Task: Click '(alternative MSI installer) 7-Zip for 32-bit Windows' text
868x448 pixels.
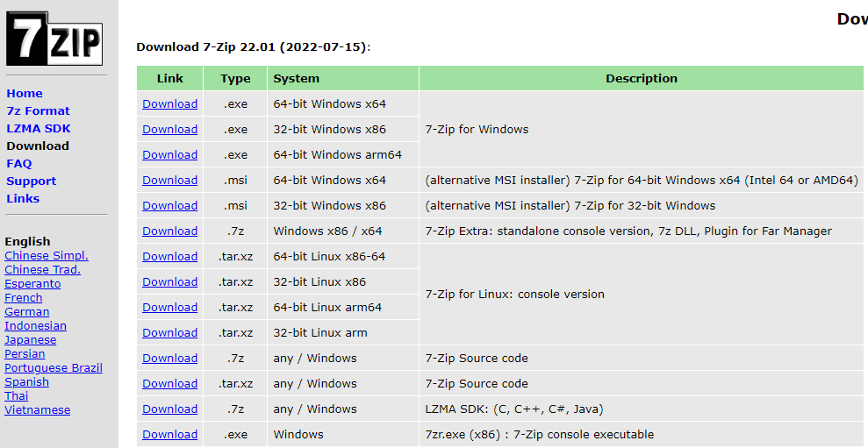Action: tap(570, 206)
